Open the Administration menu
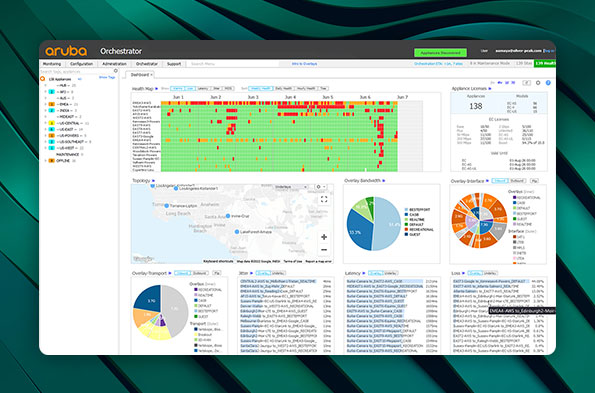 [x=114, y=64]
